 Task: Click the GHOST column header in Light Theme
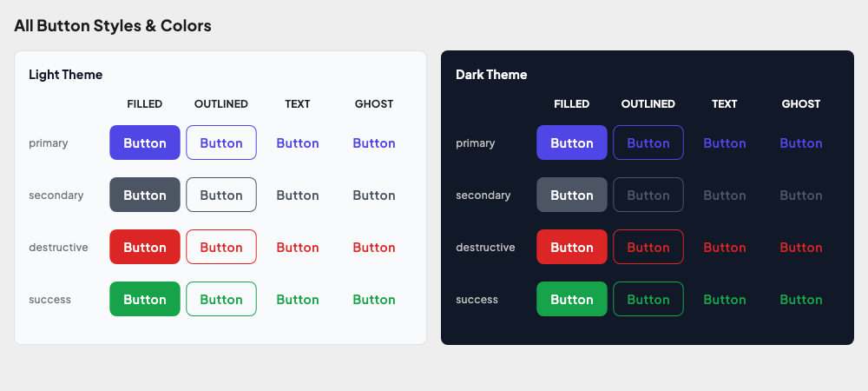[x=374, y=103]
